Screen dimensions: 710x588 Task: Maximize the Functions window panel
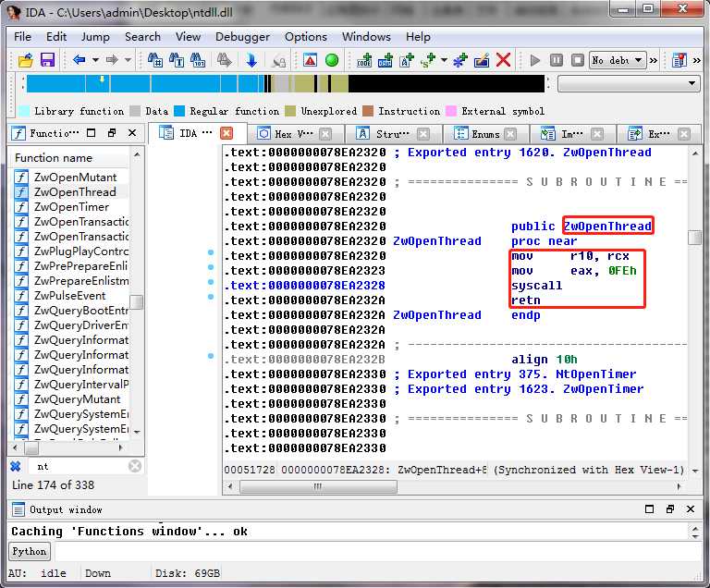click(x=91, y=133)
